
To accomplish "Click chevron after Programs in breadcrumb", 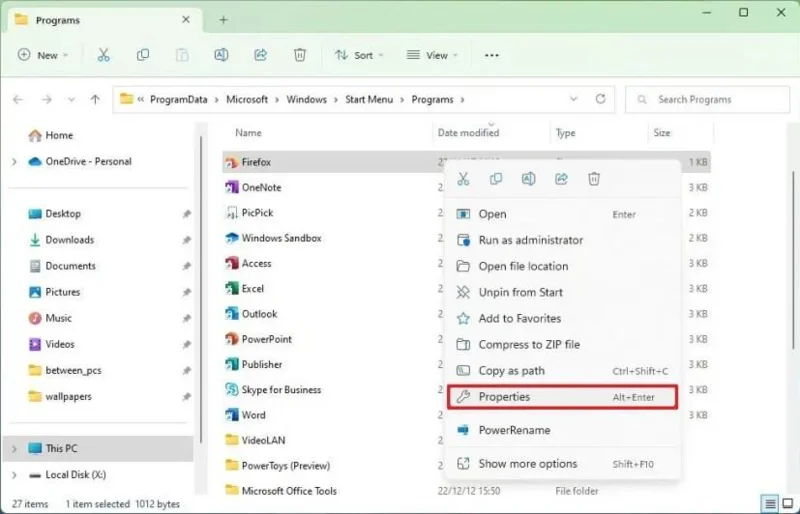I will coord(462,100).
